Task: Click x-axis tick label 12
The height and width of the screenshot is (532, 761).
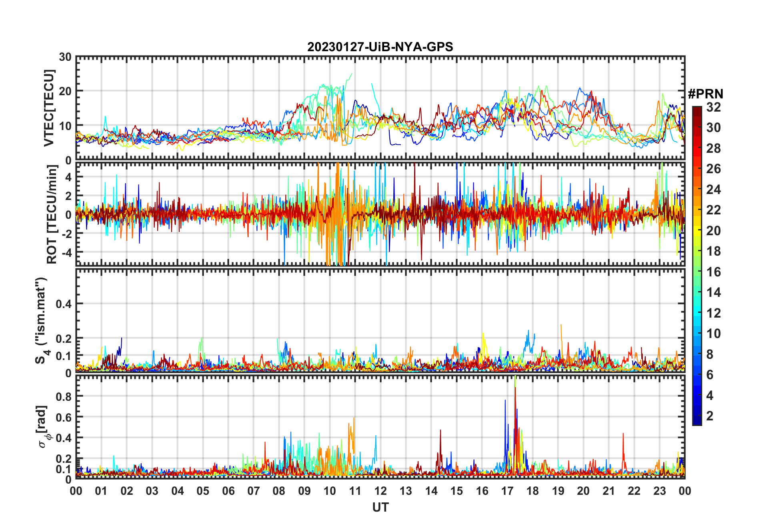Action: point(380,491)
